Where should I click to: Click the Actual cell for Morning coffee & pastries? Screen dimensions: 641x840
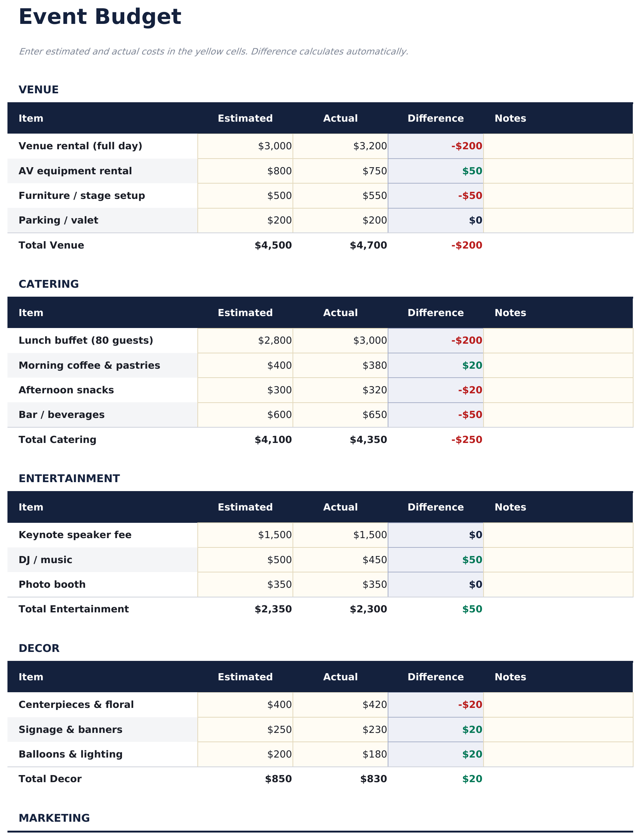[x=340, y=365]
